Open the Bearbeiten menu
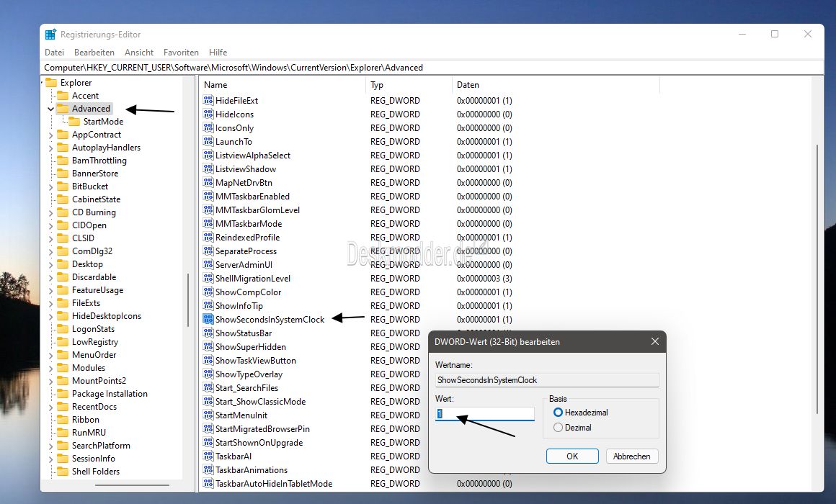 coord(94,53)
